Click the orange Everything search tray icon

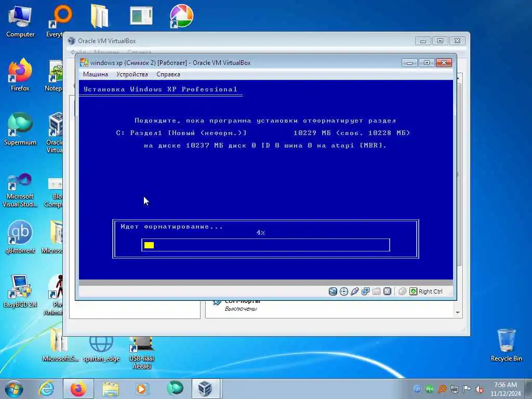442,389
